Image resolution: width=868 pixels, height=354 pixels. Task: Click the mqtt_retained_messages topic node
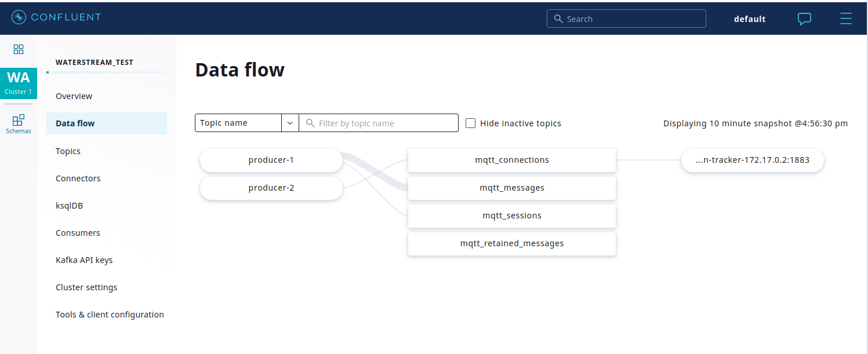[x=512, y=244]
